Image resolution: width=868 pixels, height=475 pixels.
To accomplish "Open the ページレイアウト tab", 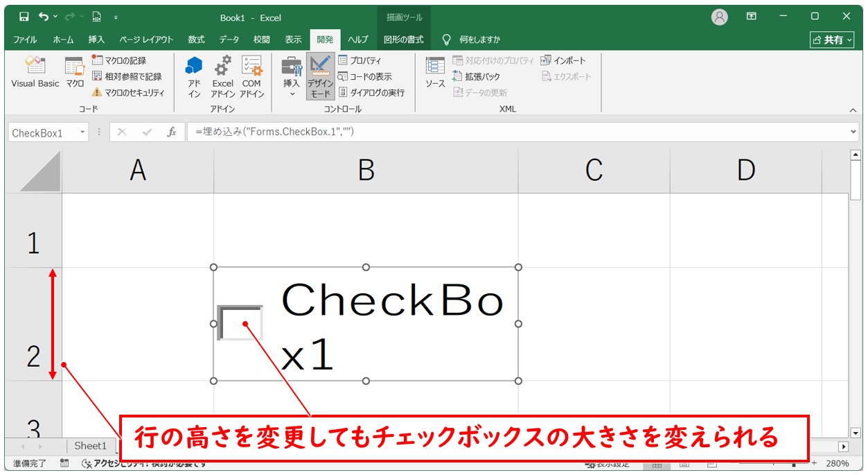I will pos(146,40).
